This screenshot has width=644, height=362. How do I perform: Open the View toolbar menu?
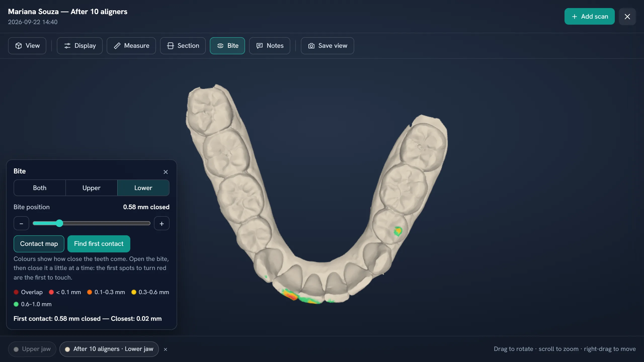[x=27, y=46]
